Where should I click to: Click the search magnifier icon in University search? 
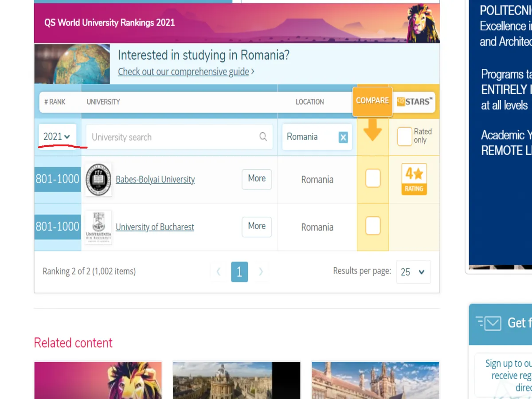tap(263, 137)
